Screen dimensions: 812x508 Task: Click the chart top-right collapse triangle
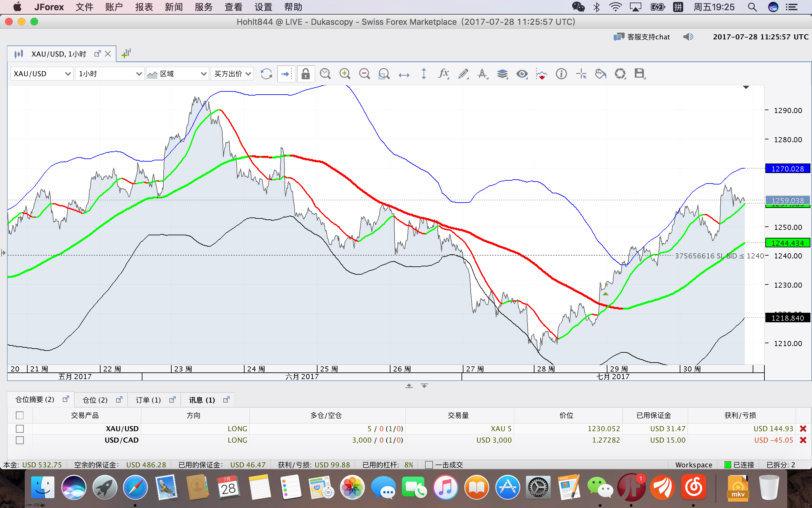tap(746, 87)
